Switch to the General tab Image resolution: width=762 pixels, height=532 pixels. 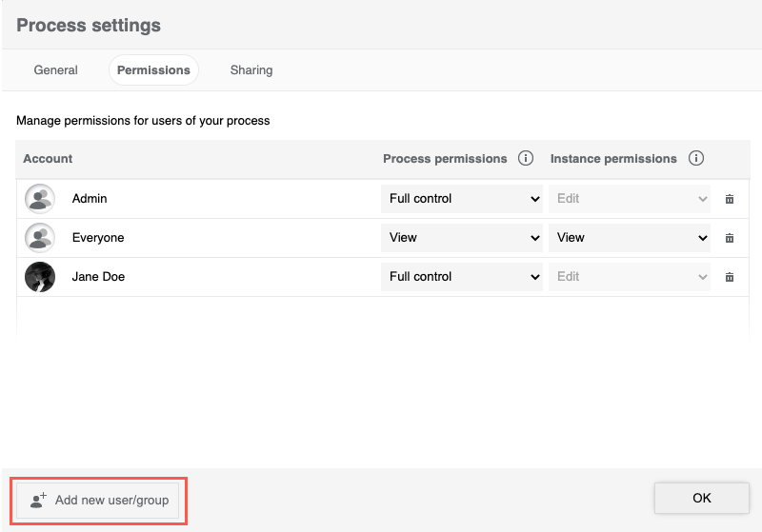pyautogui.click(x=56, y=70)
